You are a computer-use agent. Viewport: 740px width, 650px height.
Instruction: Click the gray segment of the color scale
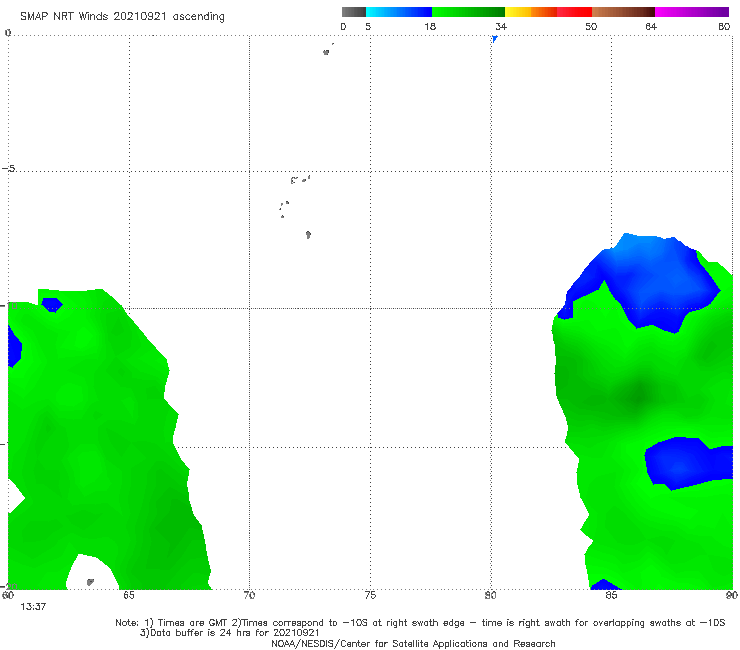(x=354, y=12)
